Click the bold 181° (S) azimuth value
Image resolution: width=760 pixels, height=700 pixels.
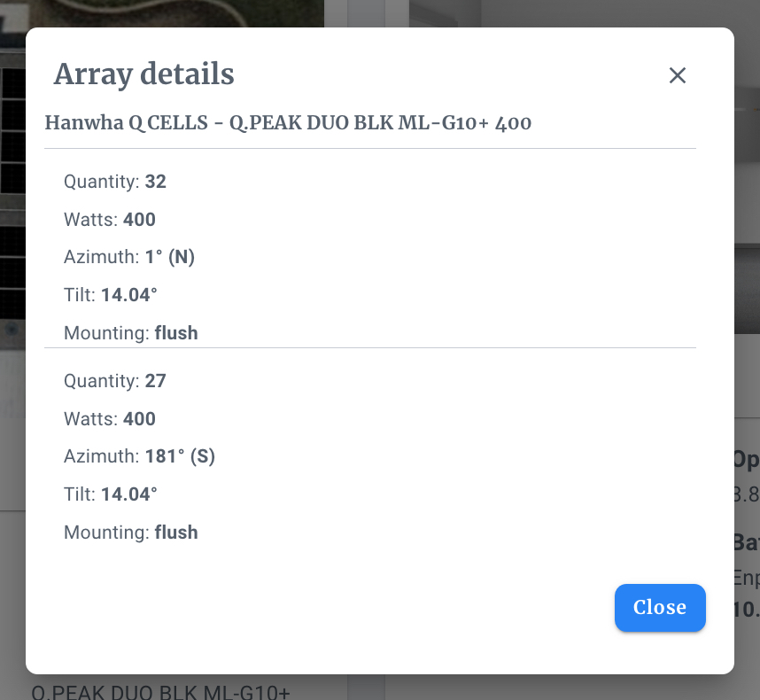pyautogui.click(x=181, y=456)
